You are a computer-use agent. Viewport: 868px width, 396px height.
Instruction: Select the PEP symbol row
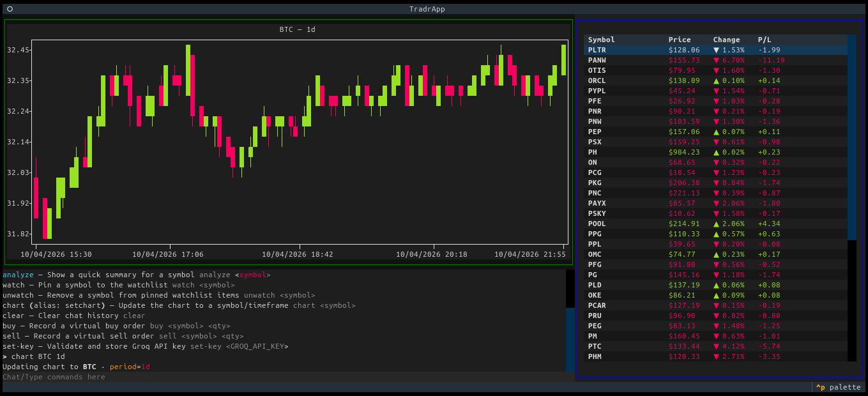point(715,132)
